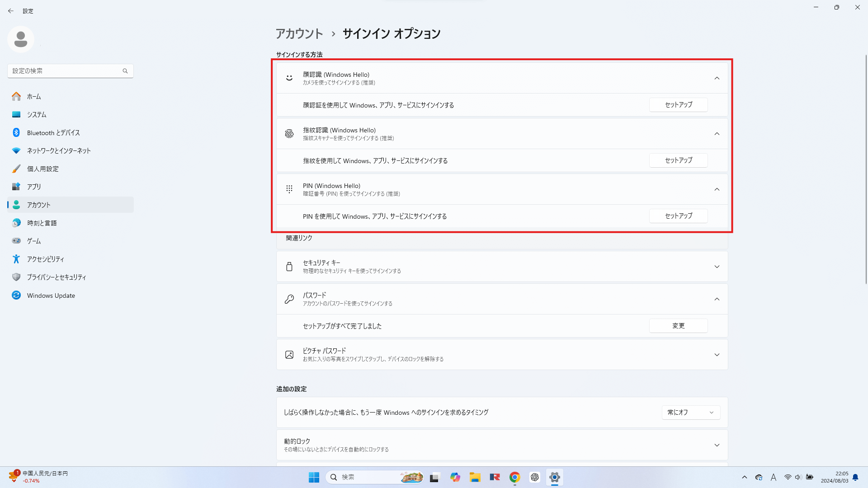Click the user profile avatar

click(21, 39)
